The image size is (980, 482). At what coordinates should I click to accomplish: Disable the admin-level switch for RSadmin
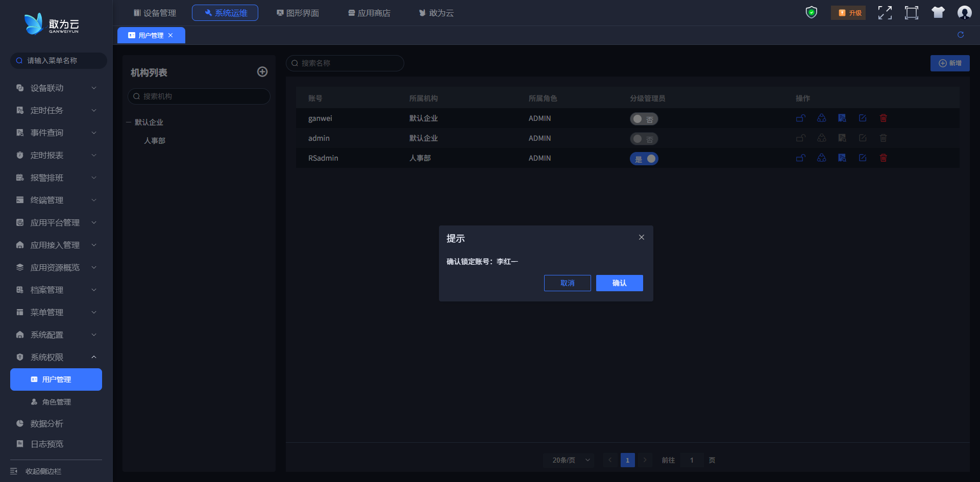coord(644,159)
